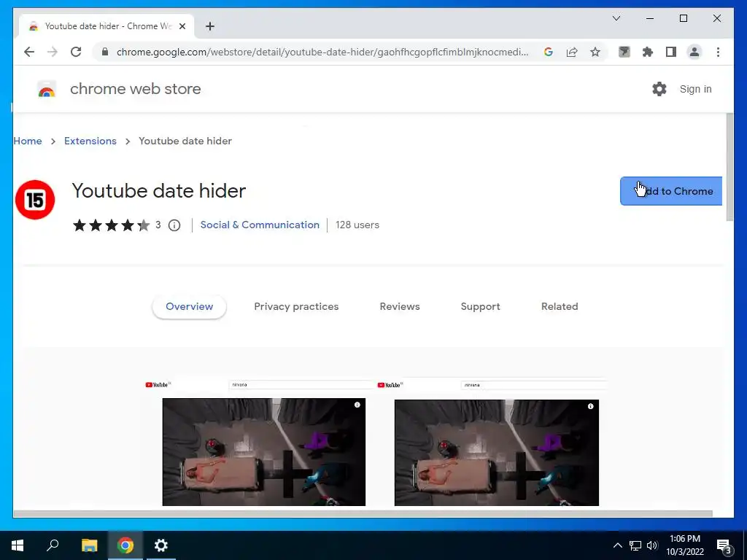Open Chrome three-dot menu

(x=718, y=52)
